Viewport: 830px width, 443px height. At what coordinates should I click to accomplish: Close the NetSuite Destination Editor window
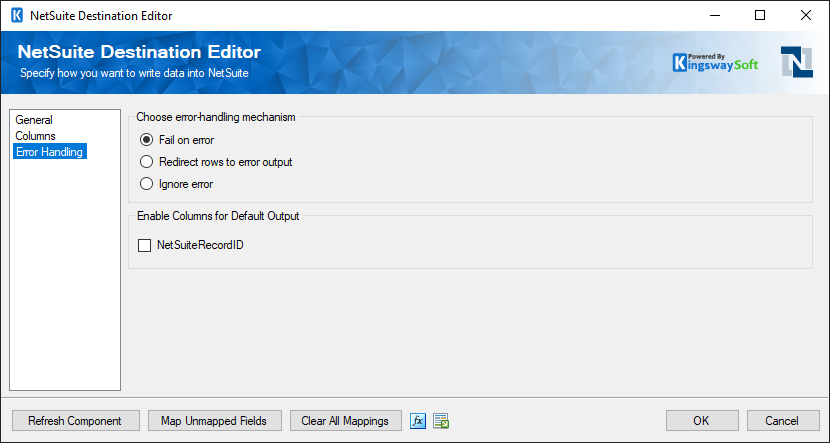pos(806,15)
